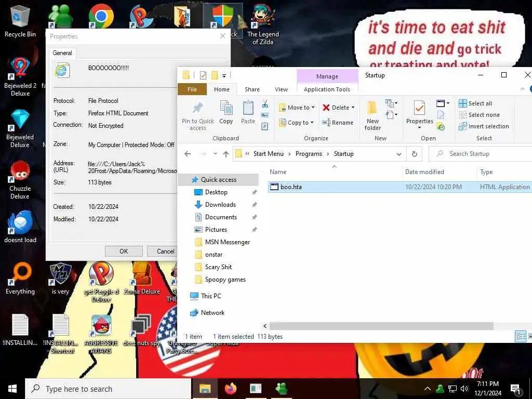The height and width of the screenshot is (399, 532).
Task: Switch to large icons view in status bar
Action: [x=530, y=337]
